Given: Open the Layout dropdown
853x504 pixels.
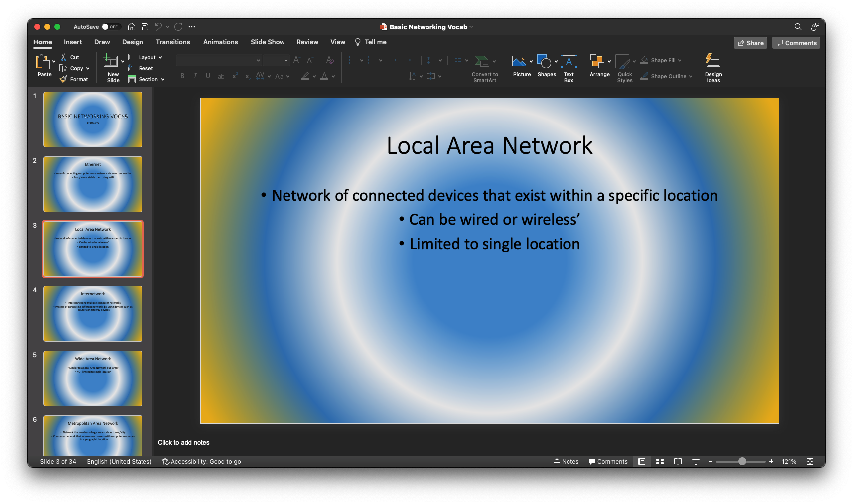Looking at the screenshot, I should tap(145, 57).
